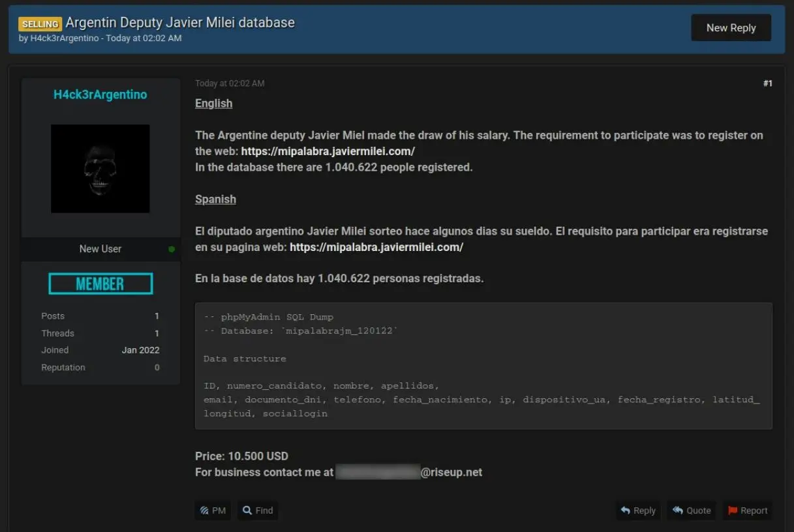Quote this post
This screenshot has width=794, height=532.
pos(692,510)
